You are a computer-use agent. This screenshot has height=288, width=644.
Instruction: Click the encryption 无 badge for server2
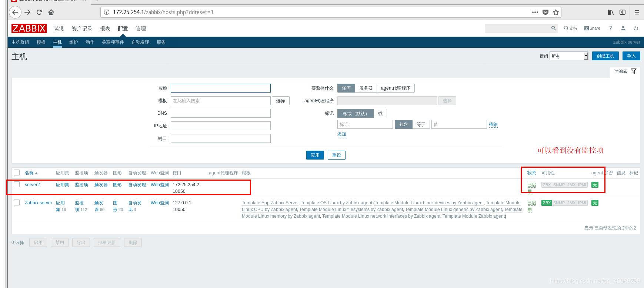595,185
